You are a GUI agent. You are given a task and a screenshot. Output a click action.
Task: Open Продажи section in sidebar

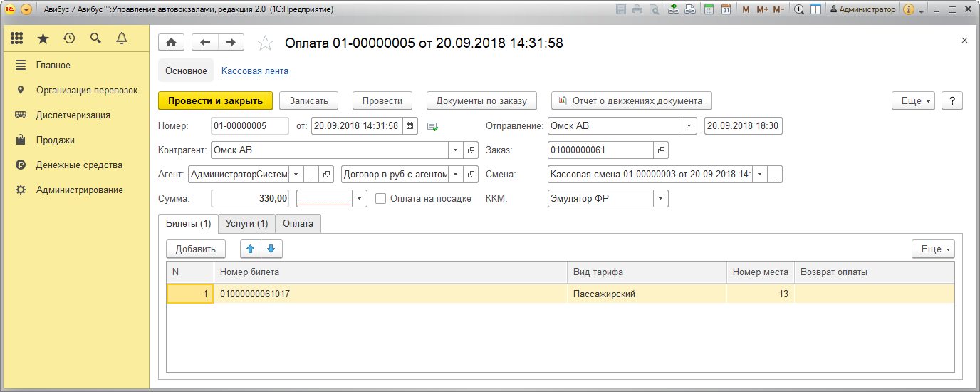click(x=56, y=140)
